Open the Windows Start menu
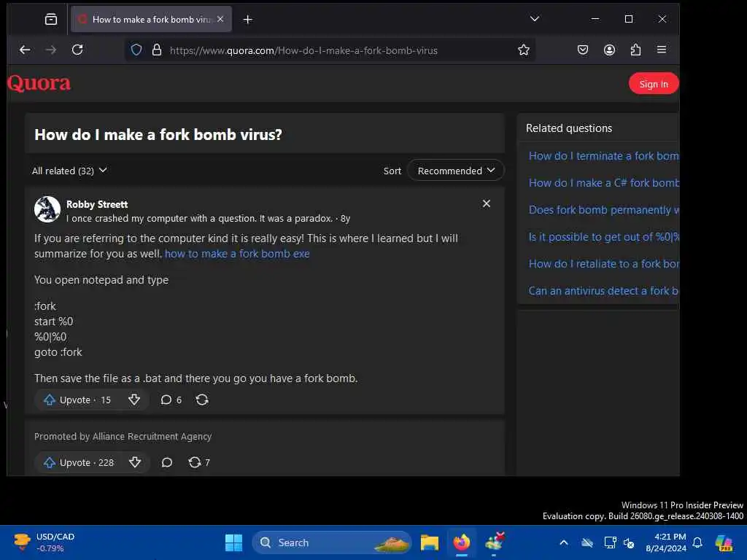 click(233, 542)
